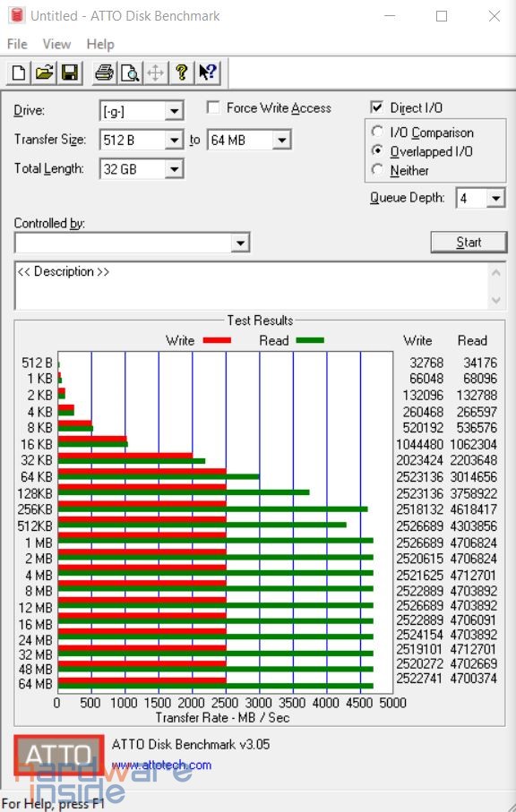Open About with the question mark icon
Screen dimensions: 516x812
181,73
